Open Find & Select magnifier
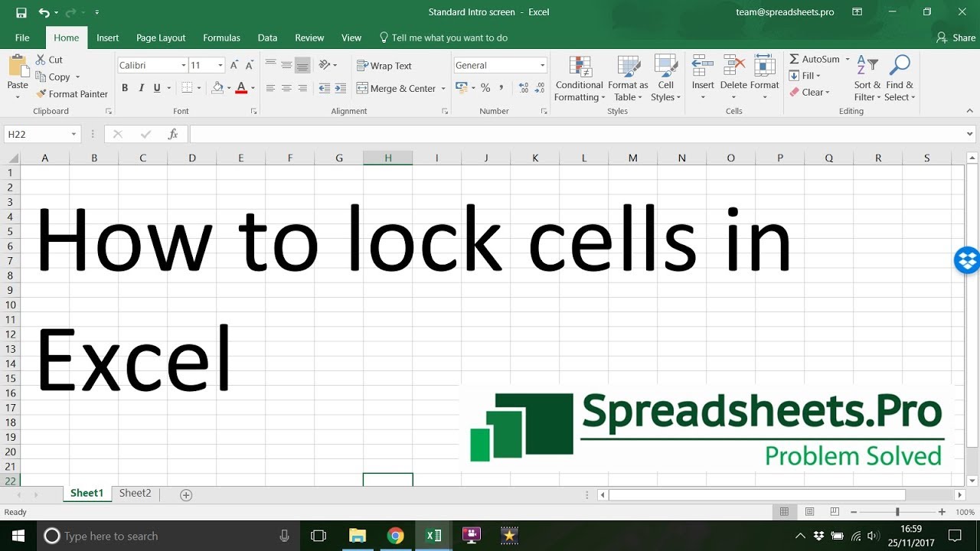Screen dimensions: 980x551 (x=900, y=78)
